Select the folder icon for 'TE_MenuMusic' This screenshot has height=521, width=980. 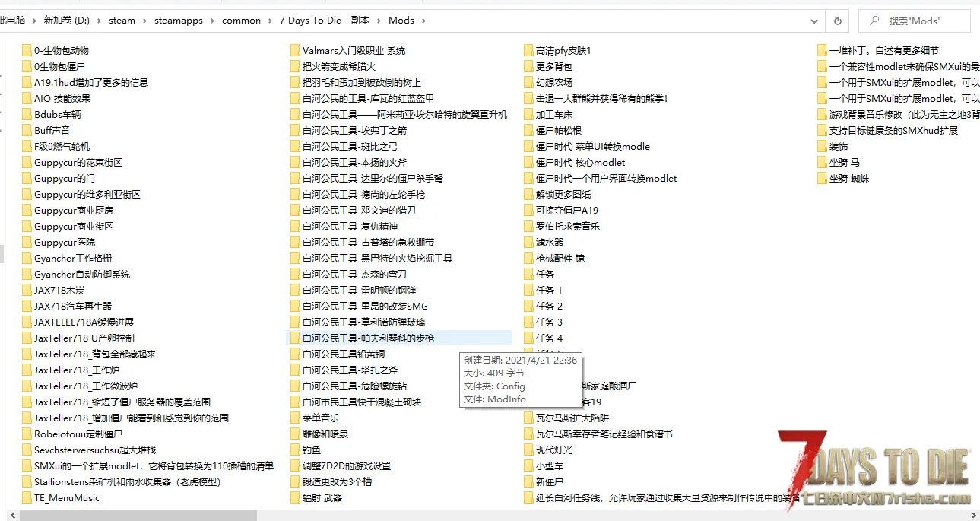pyautogui.click(x=27, y=498)
